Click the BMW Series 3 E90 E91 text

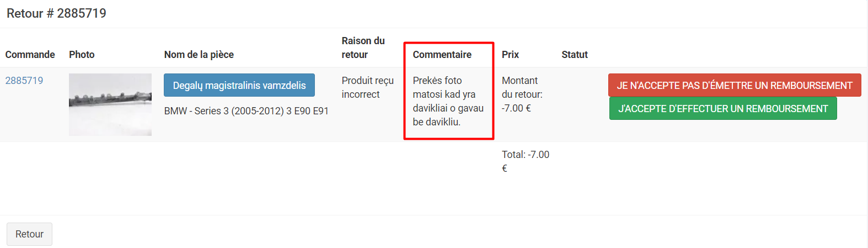pyautogui.click(x=247, y=111)
